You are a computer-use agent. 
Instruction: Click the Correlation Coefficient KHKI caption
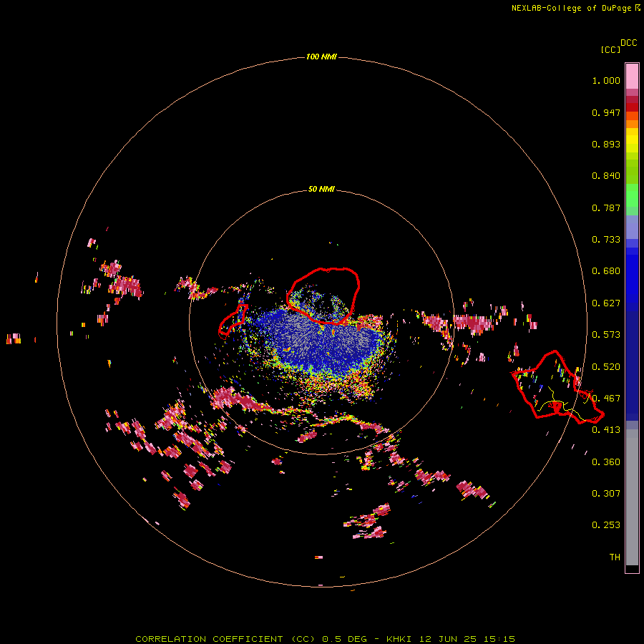click(x=325, y=639)
